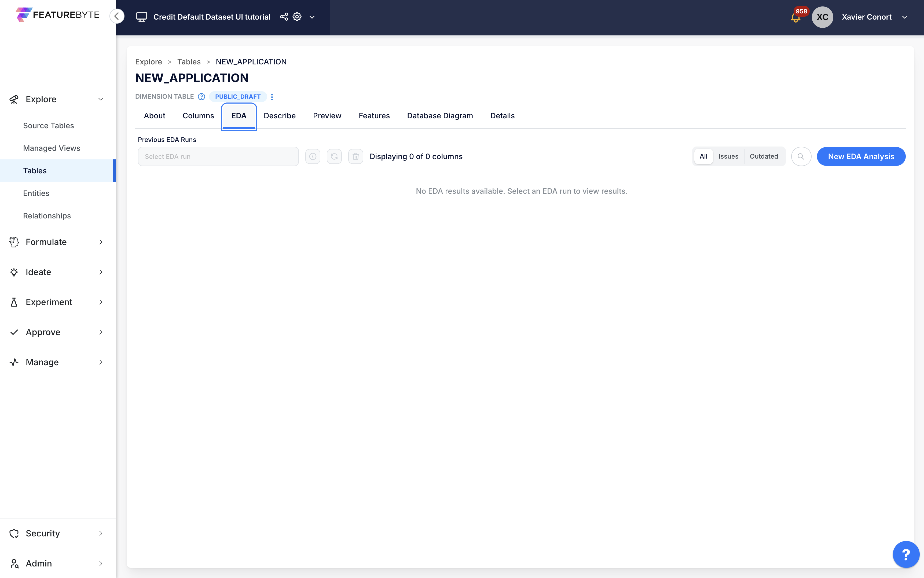This screenshot has width=924, height=578.
Task: Open Tables breadcrumb link
Action: tap(189, 62)
